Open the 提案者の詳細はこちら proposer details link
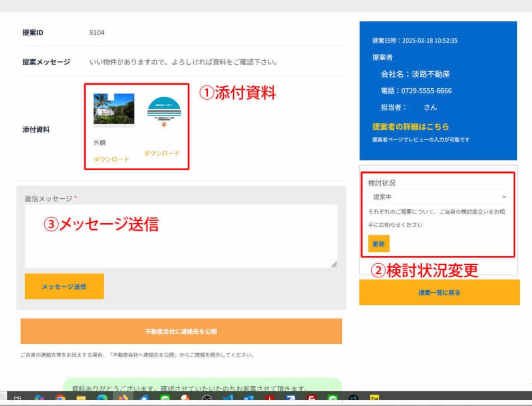 (410, 126)
